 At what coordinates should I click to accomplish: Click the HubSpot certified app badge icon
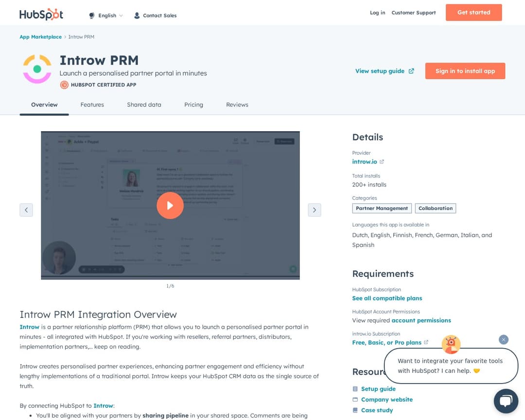click(x=64, y=85)
